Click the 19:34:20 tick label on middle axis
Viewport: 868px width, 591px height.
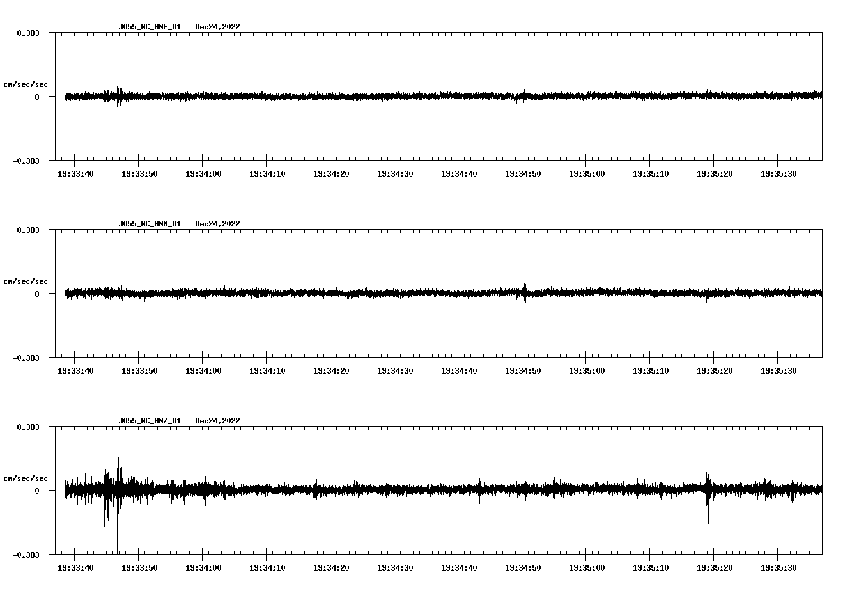pyautogui.click(x=331, y=370)
